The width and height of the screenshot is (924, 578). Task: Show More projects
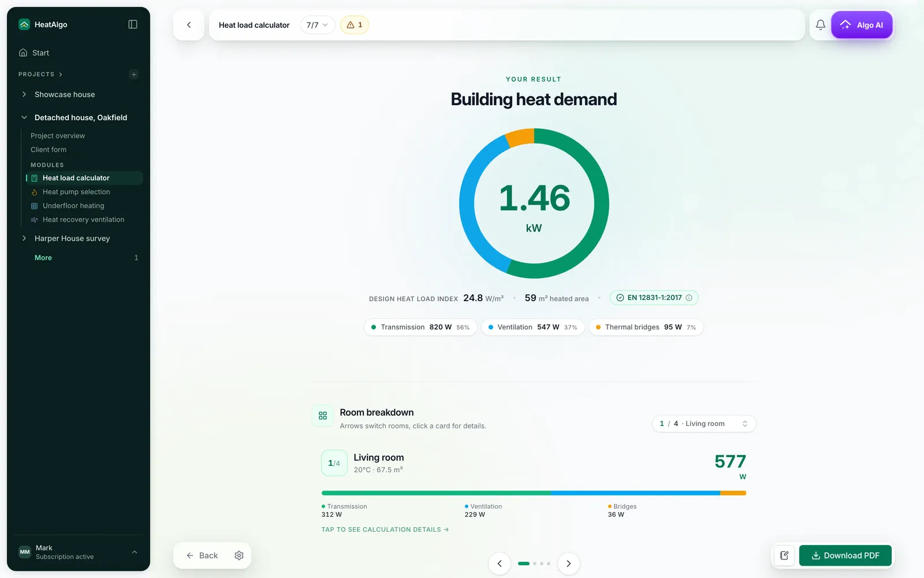point(43,258)
